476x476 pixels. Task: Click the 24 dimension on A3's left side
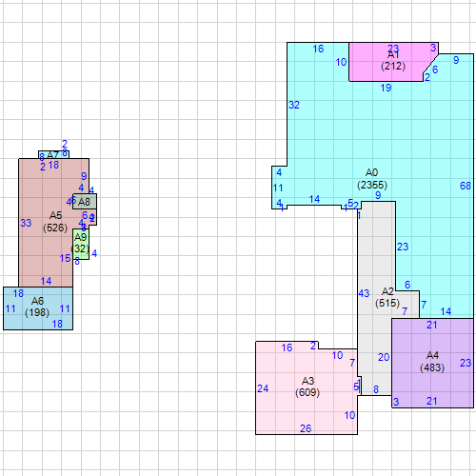pos(263,388)
